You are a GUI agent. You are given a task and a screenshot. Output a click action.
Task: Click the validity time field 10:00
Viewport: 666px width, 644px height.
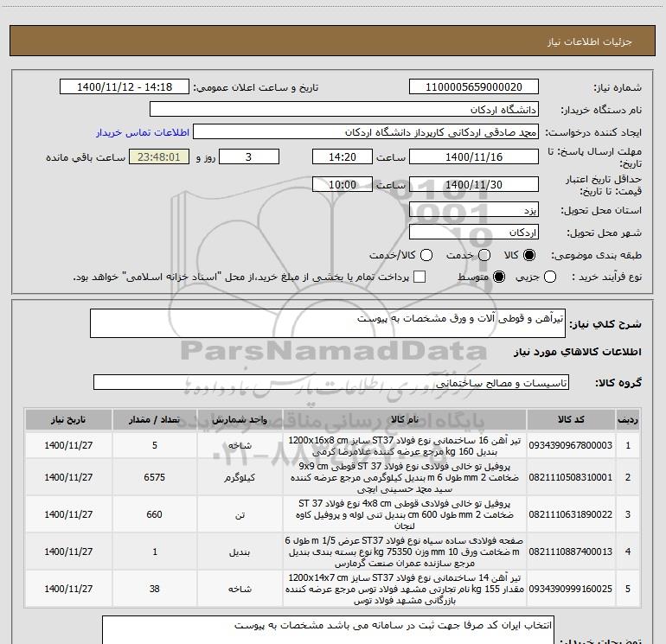coord(343,184)
